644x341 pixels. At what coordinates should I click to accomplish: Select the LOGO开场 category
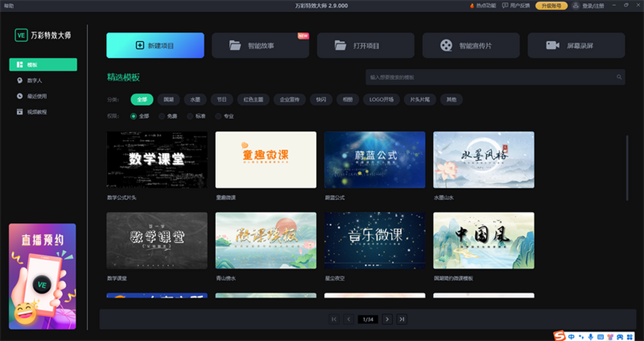coord(381,99)
